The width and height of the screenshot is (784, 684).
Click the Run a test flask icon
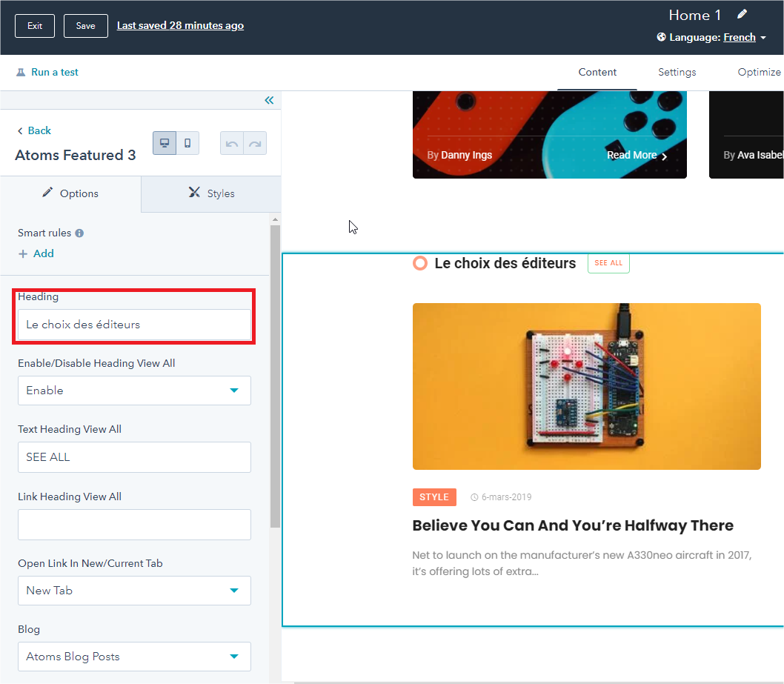click(21, 73)
